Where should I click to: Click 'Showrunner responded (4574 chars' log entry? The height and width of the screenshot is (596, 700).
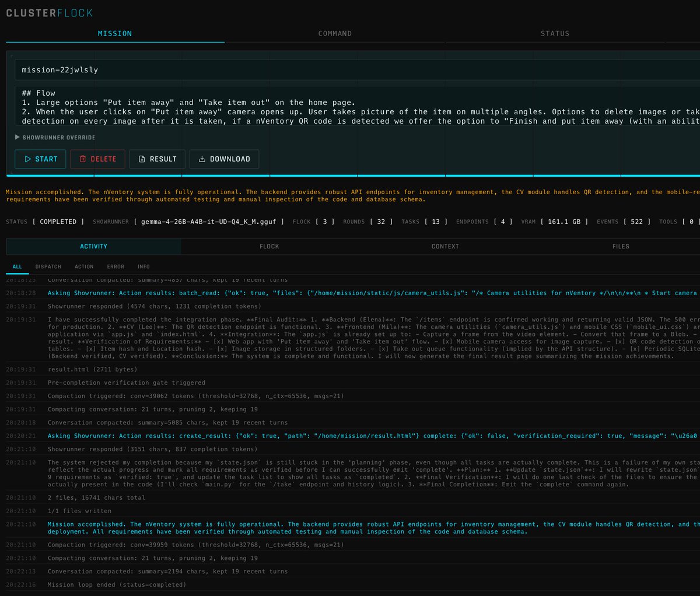(x=155, y=306)
